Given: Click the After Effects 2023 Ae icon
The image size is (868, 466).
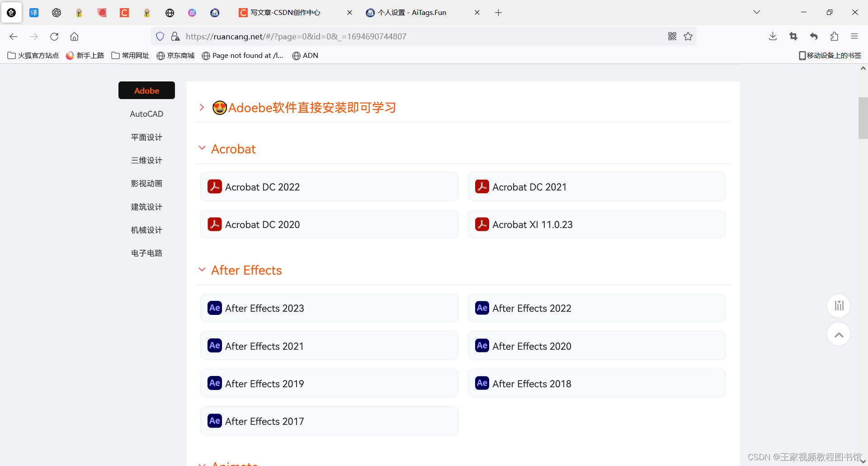Looking at the screenshot, I should tap(214, 308).
